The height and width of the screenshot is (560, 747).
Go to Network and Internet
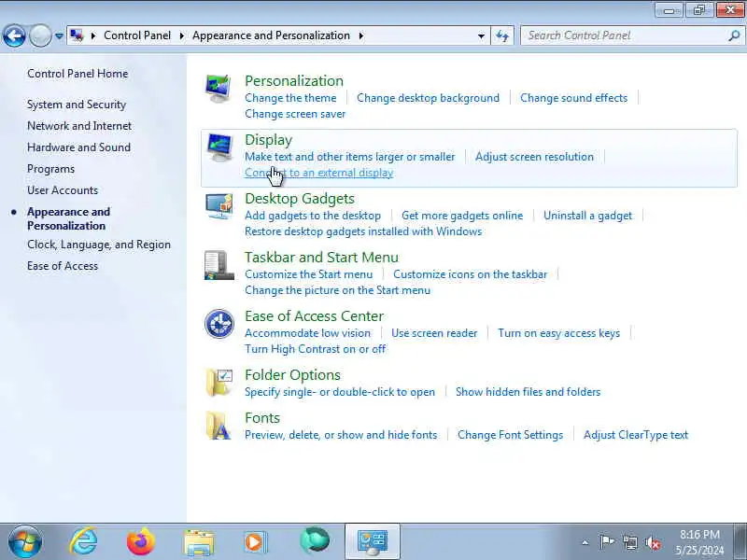(x=79, y=126)
